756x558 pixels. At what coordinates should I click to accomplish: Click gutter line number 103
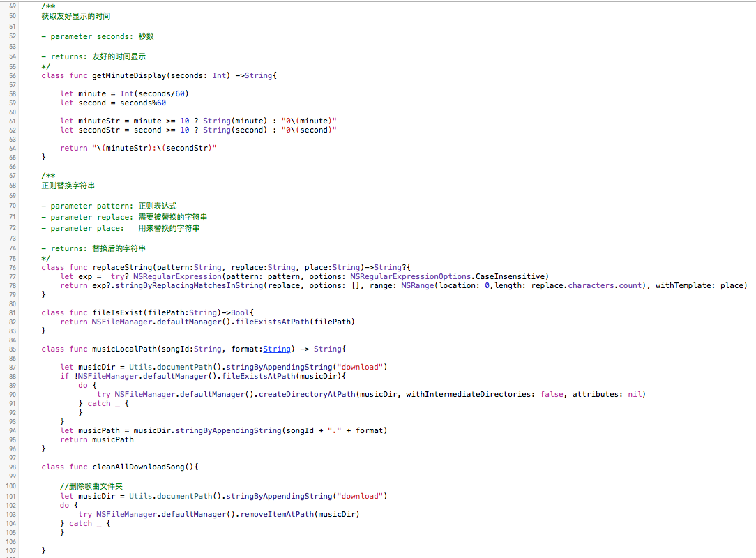[11, 515]
